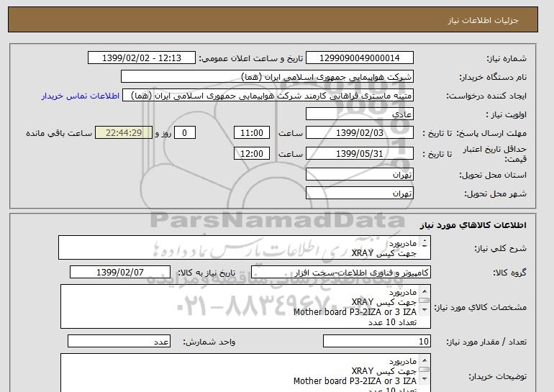Click up arrow of buyer notes scrollbar
This screenshot has height=392, width=554.
coord(424,360)
